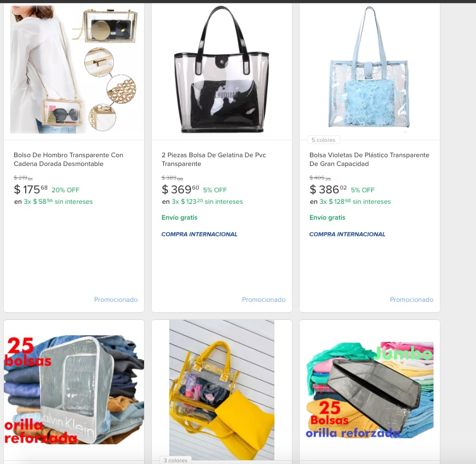The height and width of the screenshot is (464, 476).
Task: Open the black PVC gelatin bag image
Action: 222,69
